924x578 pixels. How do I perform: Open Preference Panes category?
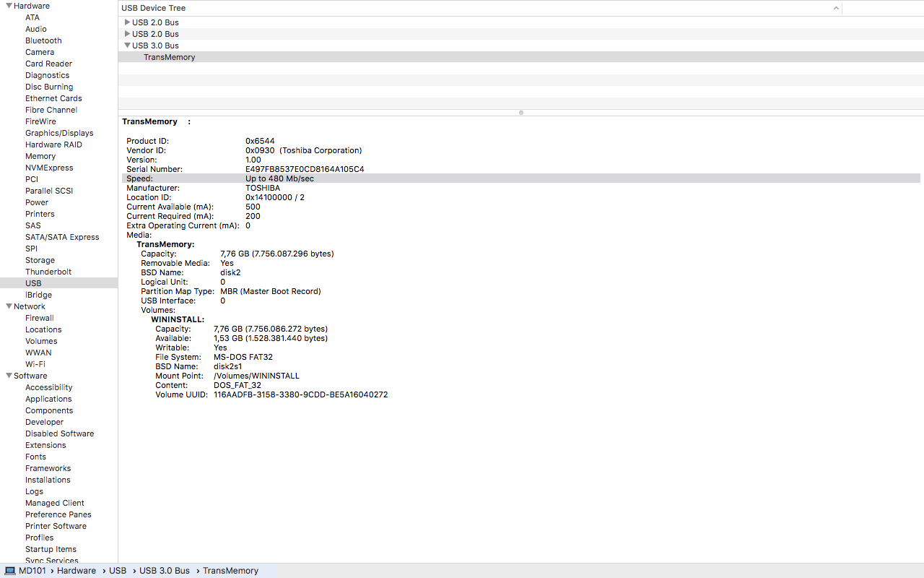click(x=58, y=514)
